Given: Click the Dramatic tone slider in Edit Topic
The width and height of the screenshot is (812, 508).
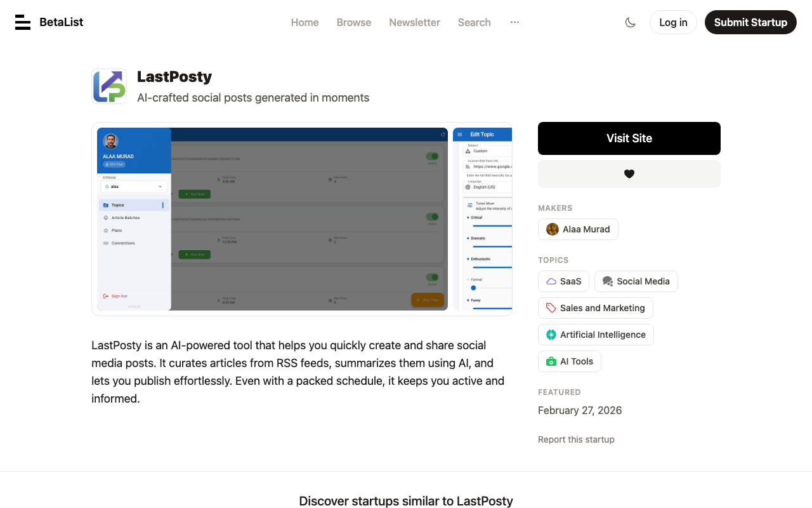Looking at the screenshot, I should click(x=492, y=246).
